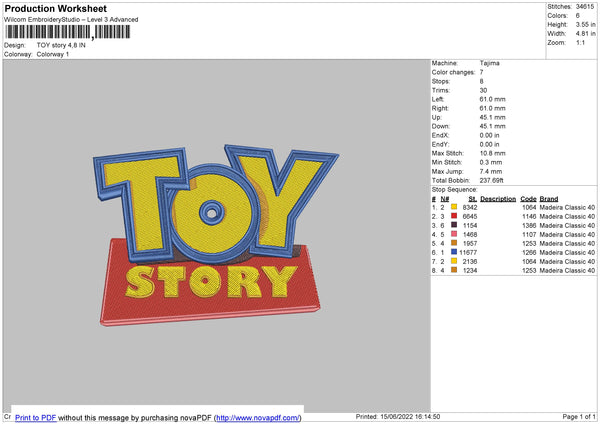Click the Code column header

click(x=528, y=199)
